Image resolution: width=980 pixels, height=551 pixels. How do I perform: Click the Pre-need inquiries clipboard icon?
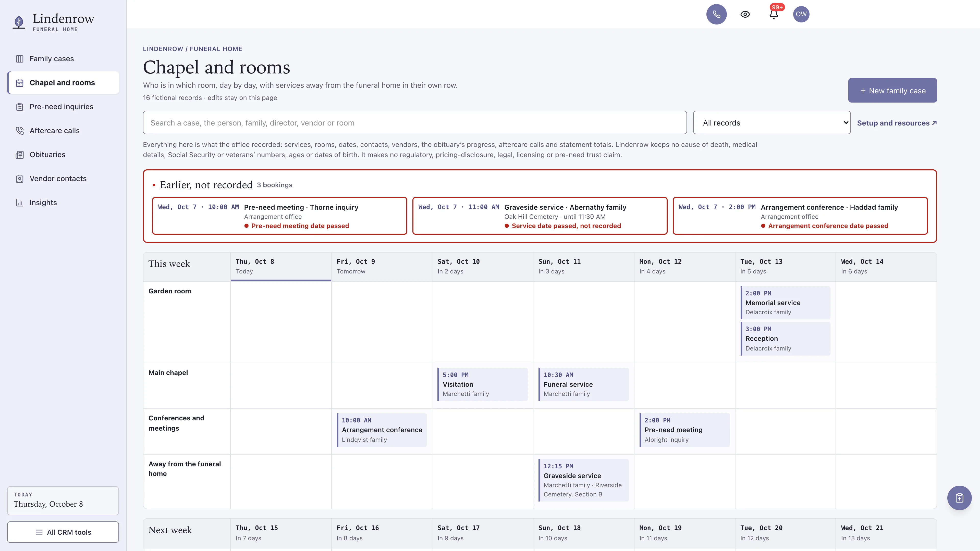[20, 107]
